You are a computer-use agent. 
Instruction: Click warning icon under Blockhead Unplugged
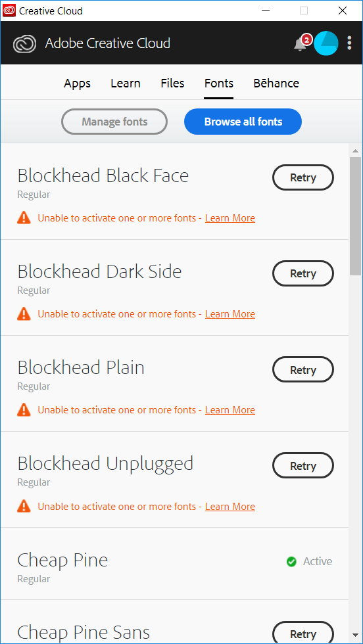tap(24, 507)
